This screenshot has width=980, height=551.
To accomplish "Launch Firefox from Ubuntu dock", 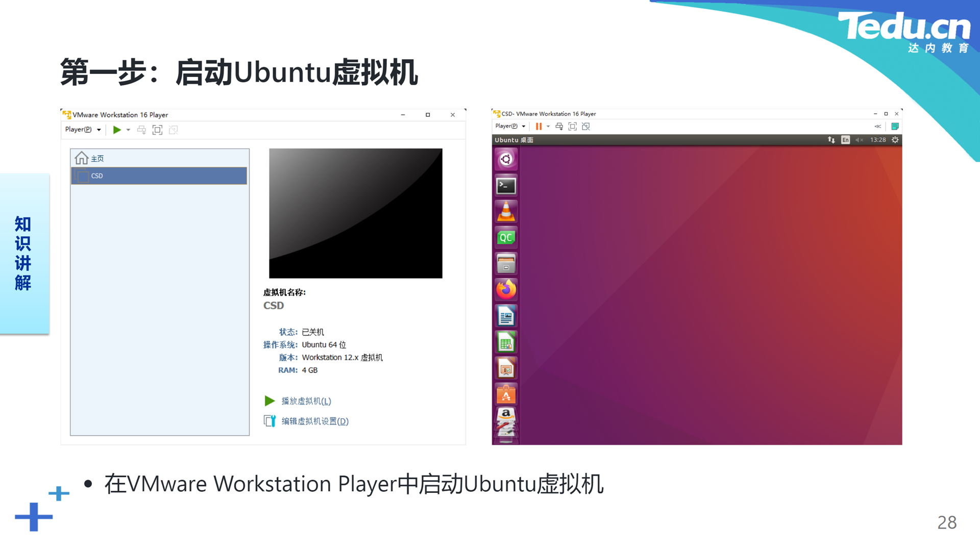I will (506, 290).
